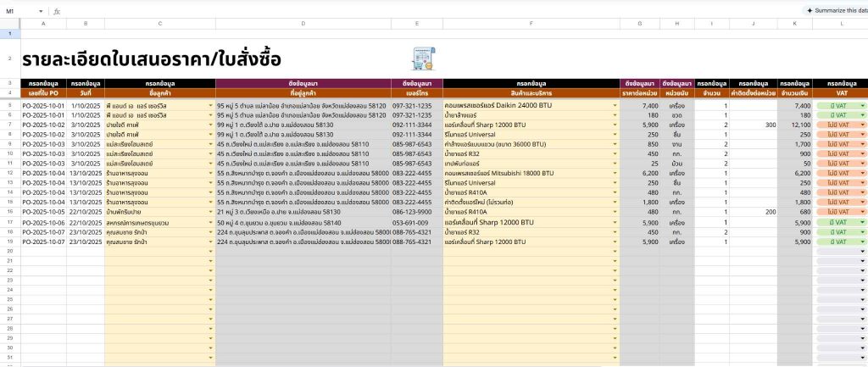
Task: Expand product dropdown for Daikin 24000 BTU
Action: coord(614,106)
